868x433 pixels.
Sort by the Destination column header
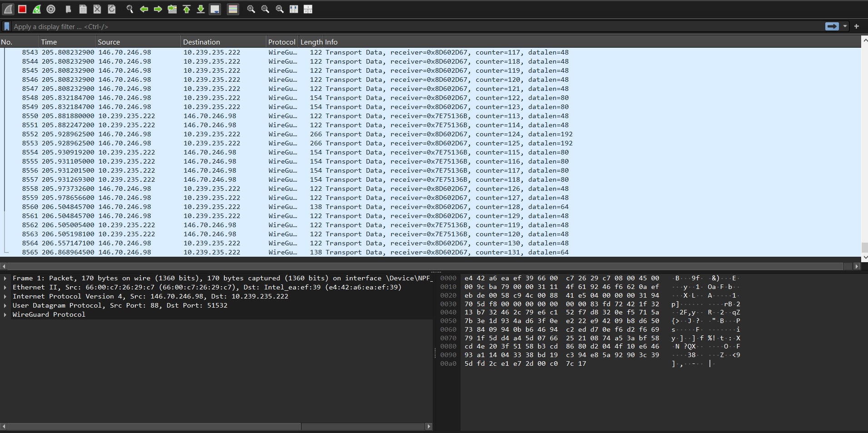point(223,42)
